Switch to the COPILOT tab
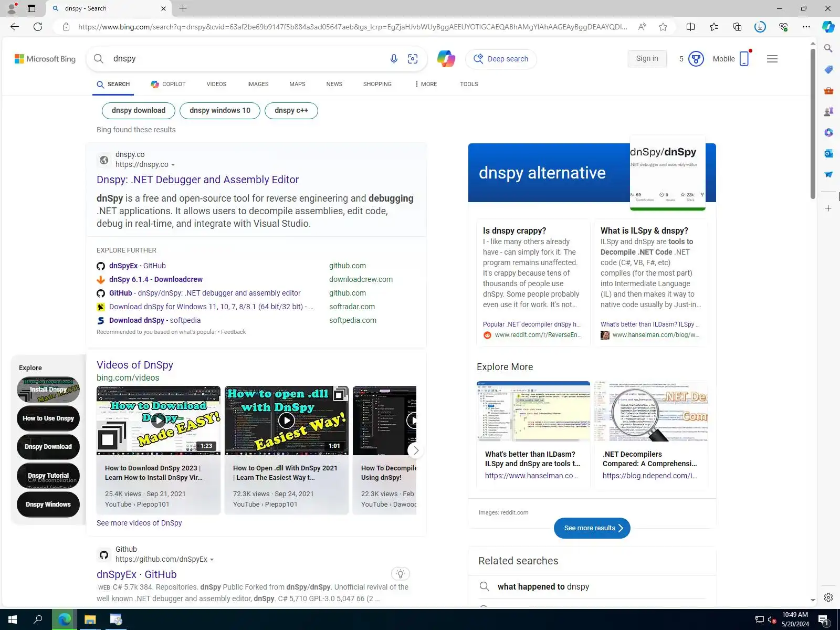This screenshot has height=630, width=840. (x=168, y=84)
